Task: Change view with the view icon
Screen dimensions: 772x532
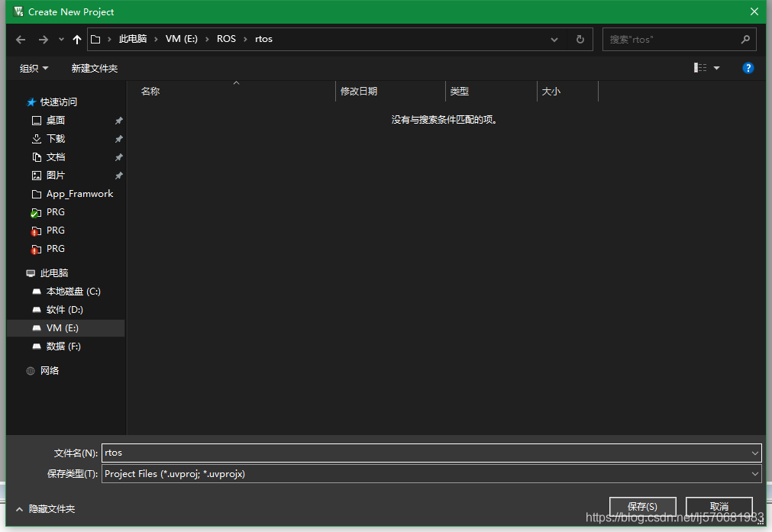Action: click(700, 68)
